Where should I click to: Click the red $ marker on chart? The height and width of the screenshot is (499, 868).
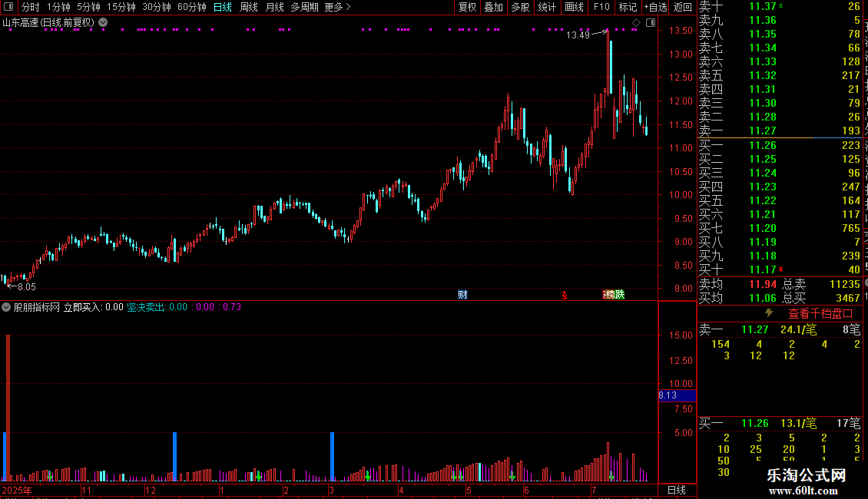tap(565, 296)
